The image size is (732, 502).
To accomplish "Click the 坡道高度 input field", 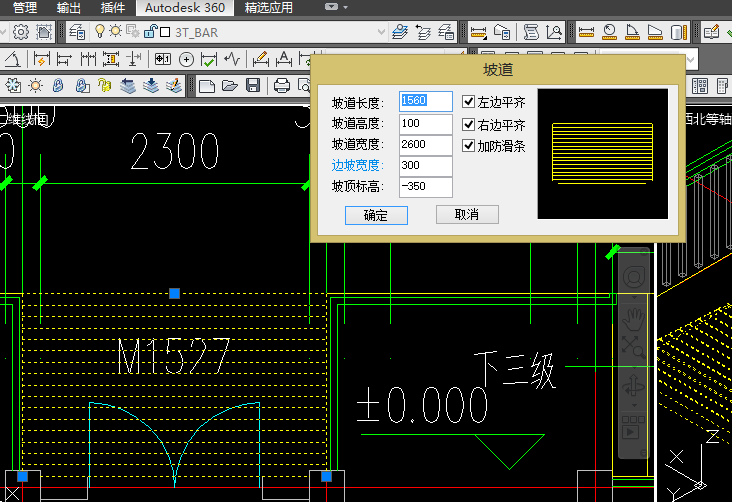I will point(426,123).
